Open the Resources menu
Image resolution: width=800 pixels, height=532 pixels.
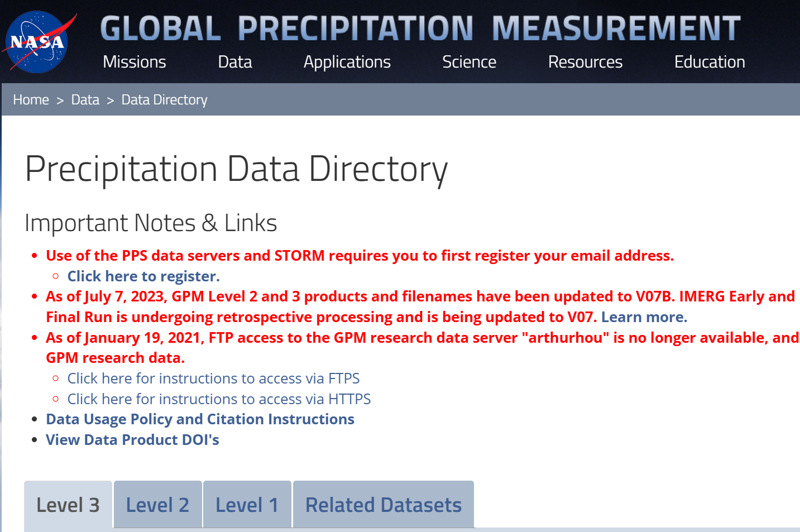pos(585,62)
